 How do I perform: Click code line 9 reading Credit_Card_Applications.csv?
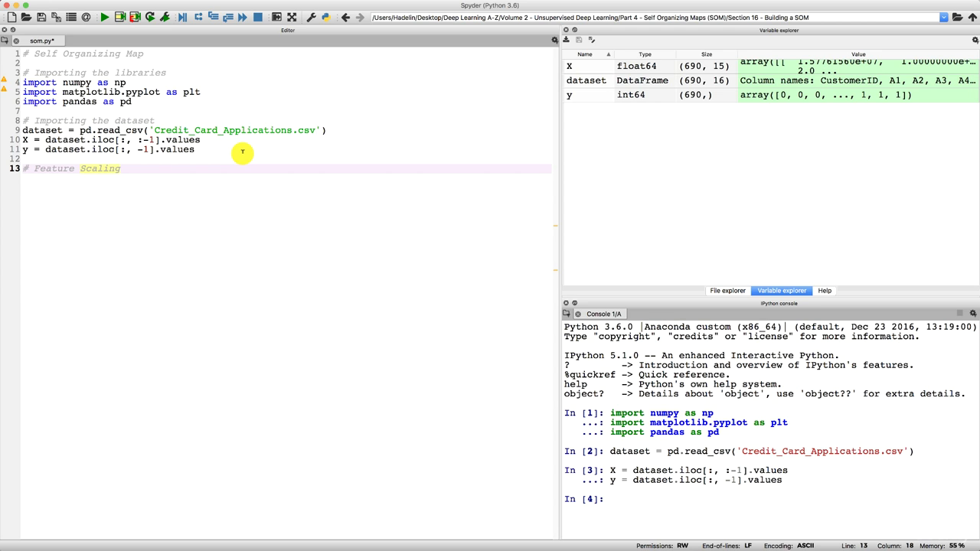174,130
